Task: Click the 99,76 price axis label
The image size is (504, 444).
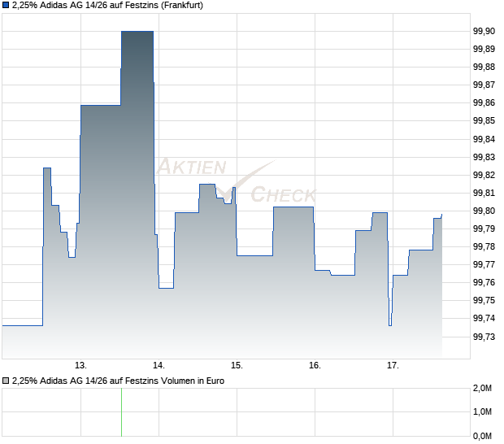Action: [x=484, y=282]
